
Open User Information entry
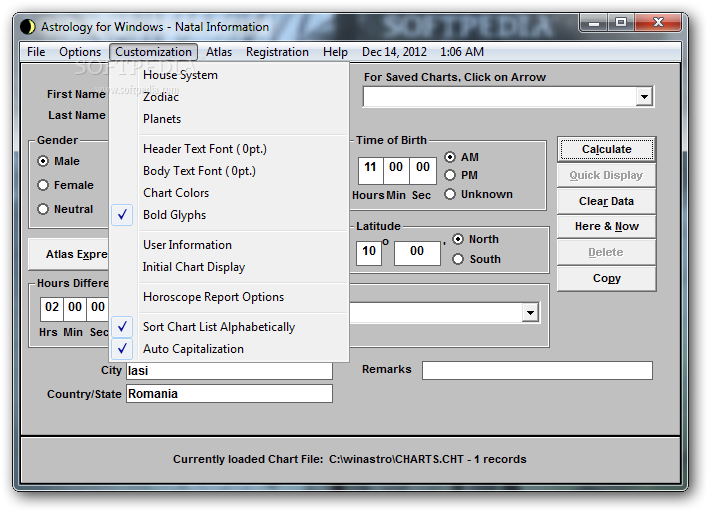pyautogui.click(x=229, y=245)
